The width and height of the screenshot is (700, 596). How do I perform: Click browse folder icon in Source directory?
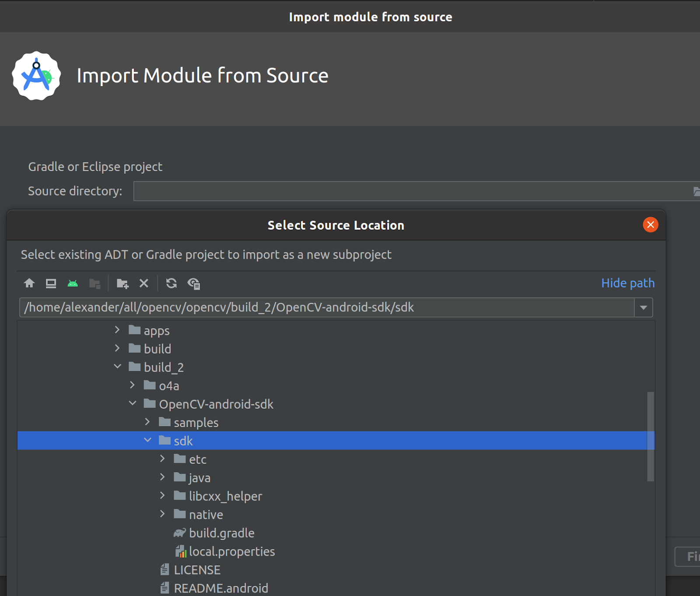pyautogui.click(x=696, y=192)
